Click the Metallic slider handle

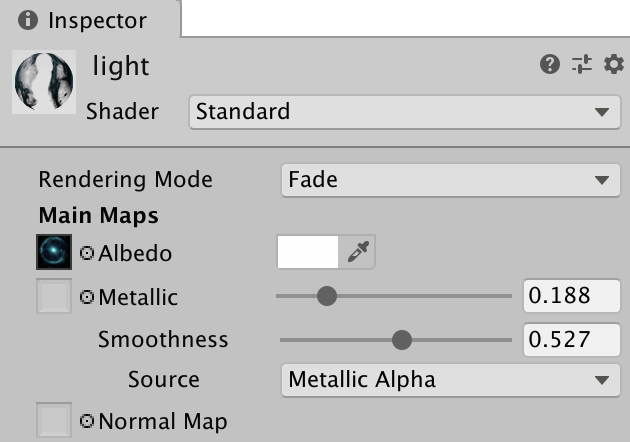[326, 296]
